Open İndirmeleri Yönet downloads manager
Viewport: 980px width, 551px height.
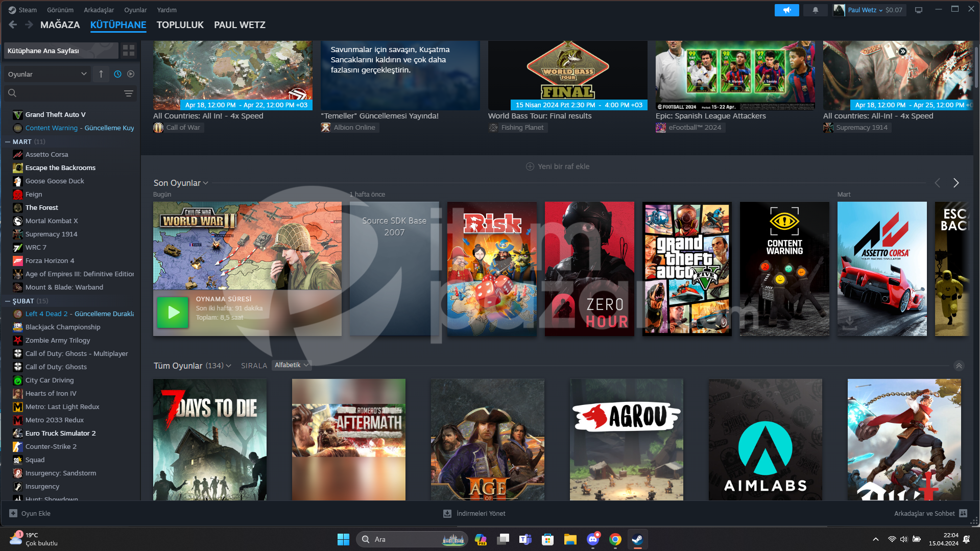click(x=474, y=513)
